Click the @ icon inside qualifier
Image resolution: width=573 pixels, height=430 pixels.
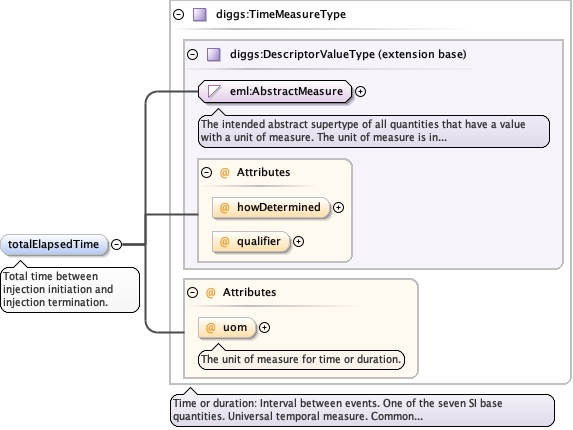click(x=224, y=241)
